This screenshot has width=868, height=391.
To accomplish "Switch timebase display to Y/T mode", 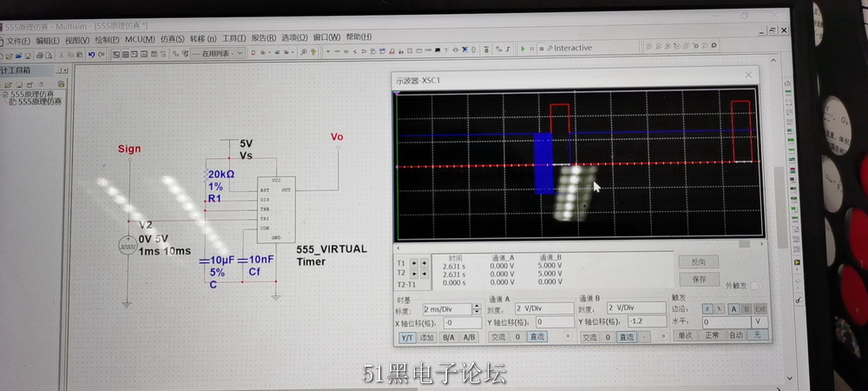I will (407, 337).
